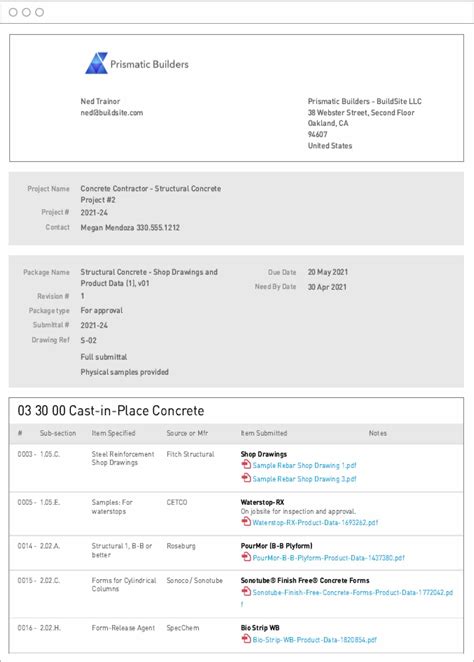Click the Notes column header
This screenshot has width=474, height=662.
pos(378,433)
